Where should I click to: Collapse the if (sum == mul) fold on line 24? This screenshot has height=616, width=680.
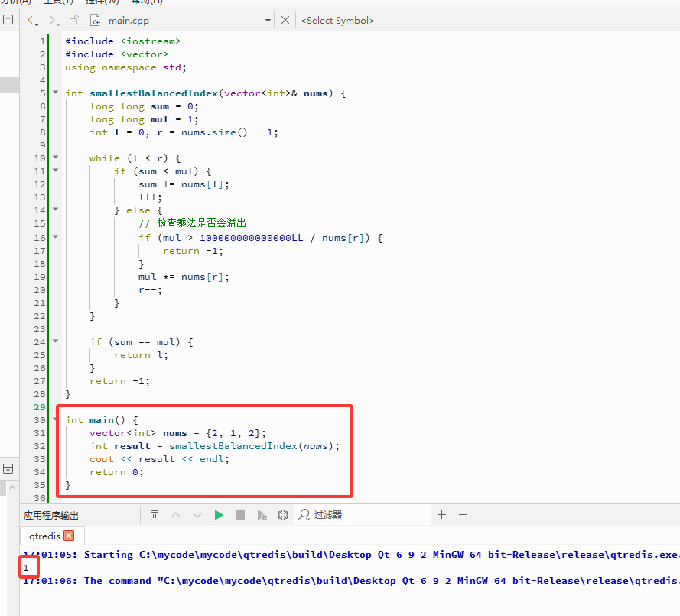pos(56,341)
